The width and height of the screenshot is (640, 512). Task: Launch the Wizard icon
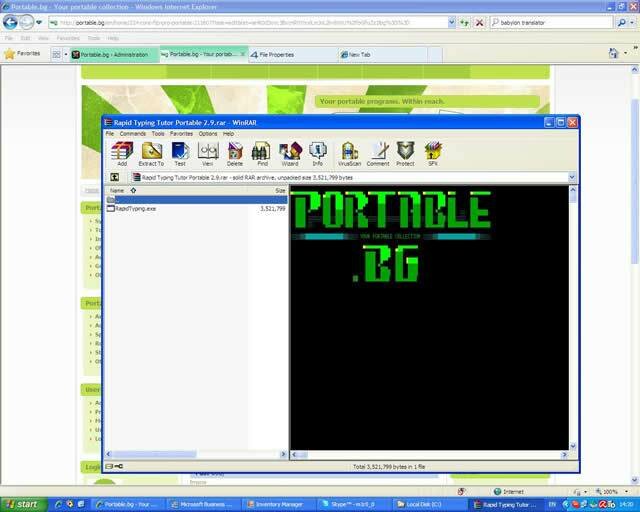[290, 154]
